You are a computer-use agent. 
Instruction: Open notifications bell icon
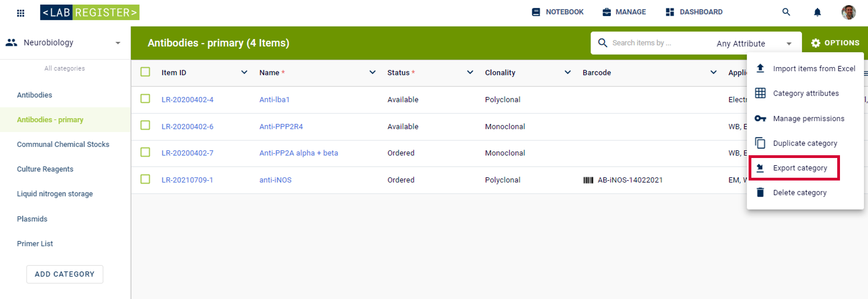(x=817, y=12)
